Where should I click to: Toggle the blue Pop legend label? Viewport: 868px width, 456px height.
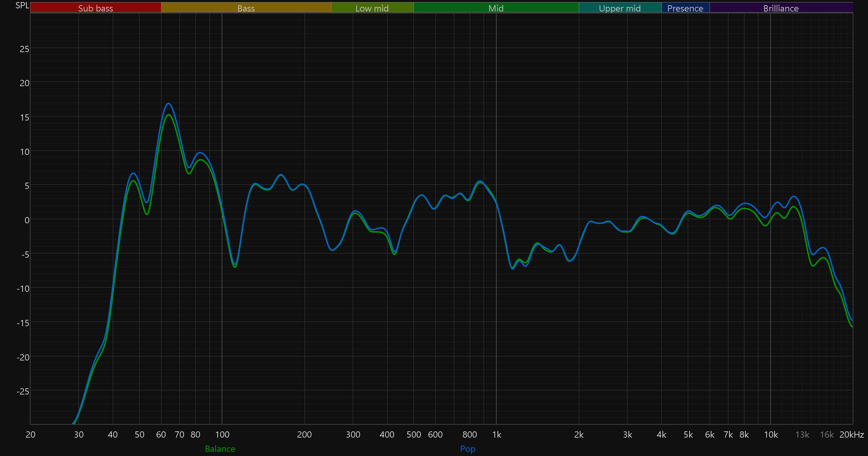(x=467, y=449)
